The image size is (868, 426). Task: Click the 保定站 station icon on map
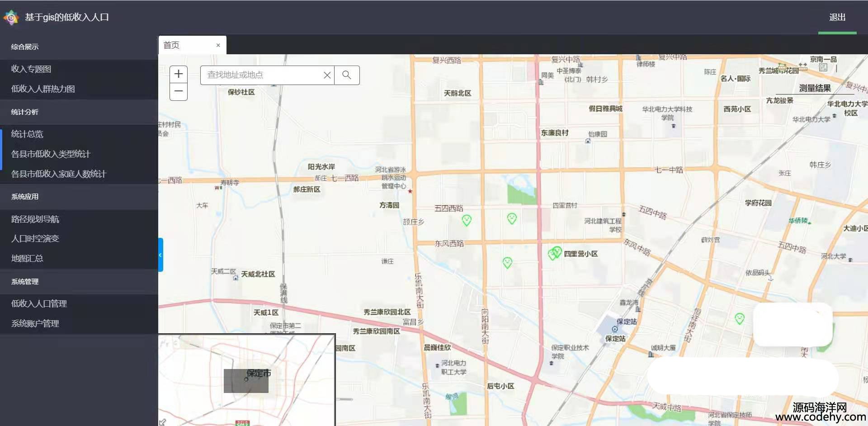click(614, 329)
